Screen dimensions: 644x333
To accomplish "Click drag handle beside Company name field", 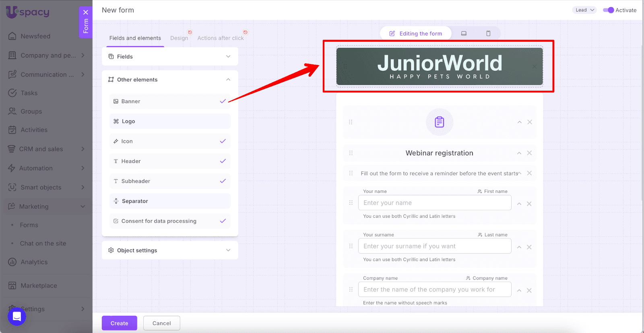I will tap(351, 290).
